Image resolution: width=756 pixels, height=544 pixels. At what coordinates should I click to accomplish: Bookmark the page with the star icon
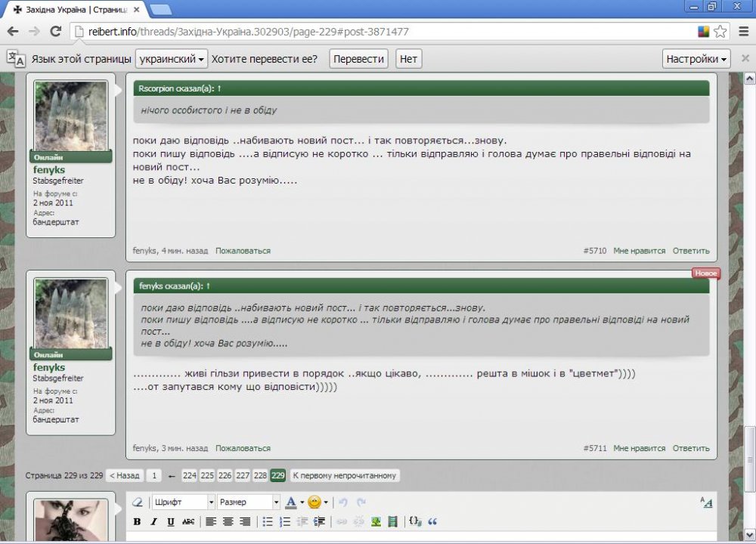pyautogui.click(x=720, y=31)
